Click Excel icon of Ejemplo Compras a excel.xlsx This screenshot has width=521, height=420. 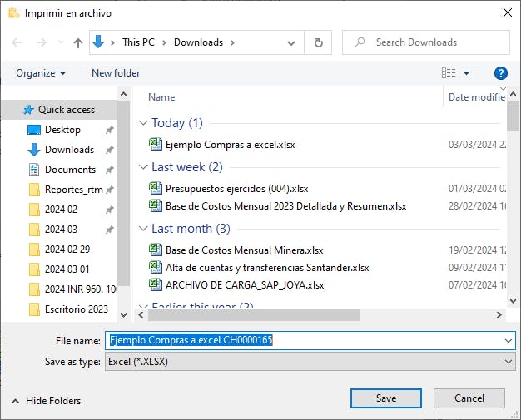pyautogui.click(x=155, y=144)
